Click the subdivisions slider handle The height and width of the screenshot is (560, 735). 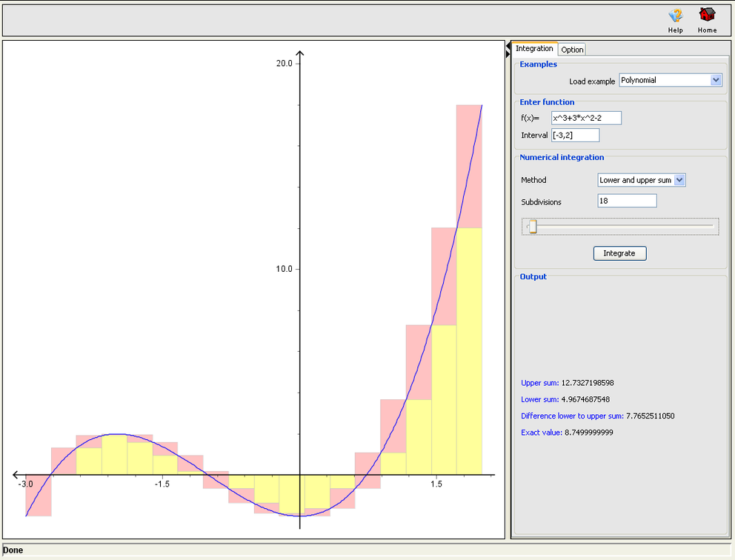point(532,226)
